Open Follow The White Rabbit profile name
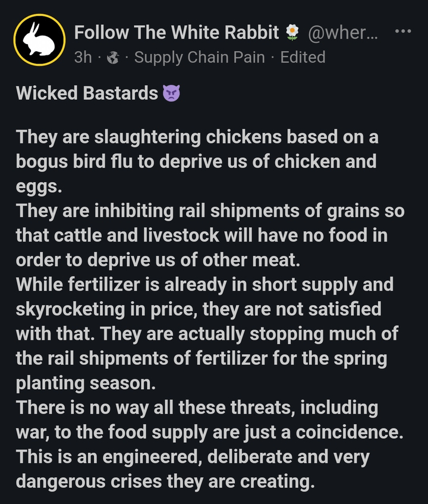The image size is (428, 504). click(x=176, y=33)
